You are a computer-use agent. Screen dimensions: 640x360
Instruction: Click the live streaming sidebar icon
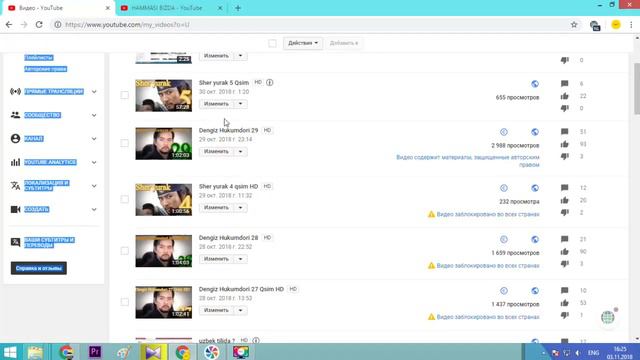[x=16, y=91]
